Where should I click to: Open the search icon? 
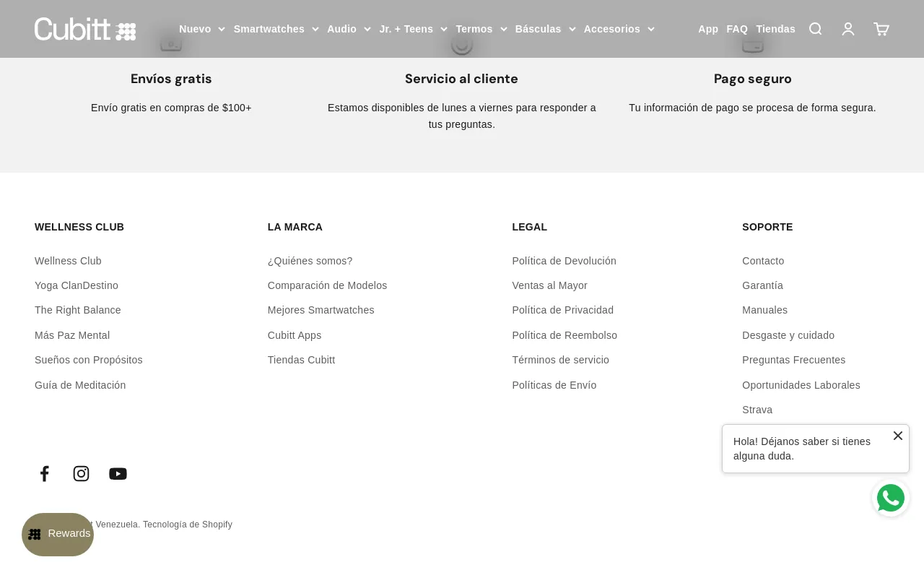[x=815, y=29]
